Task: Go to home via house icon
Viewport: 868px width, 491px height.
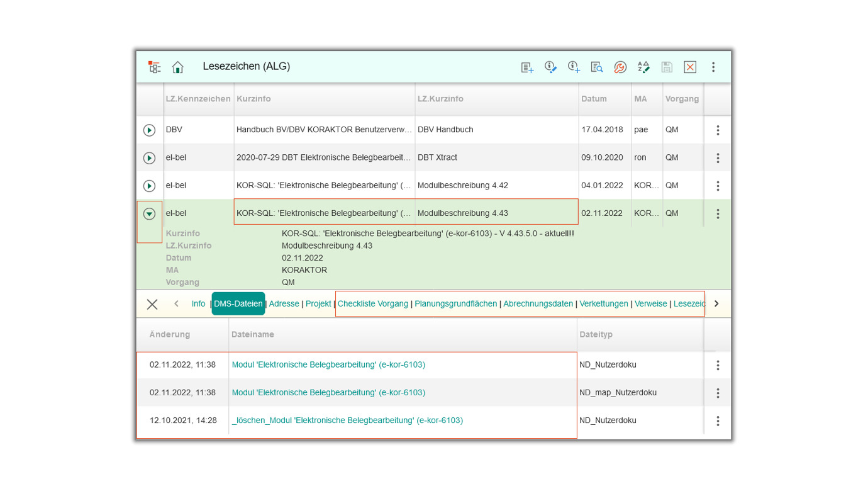Action: pos(178,67)
